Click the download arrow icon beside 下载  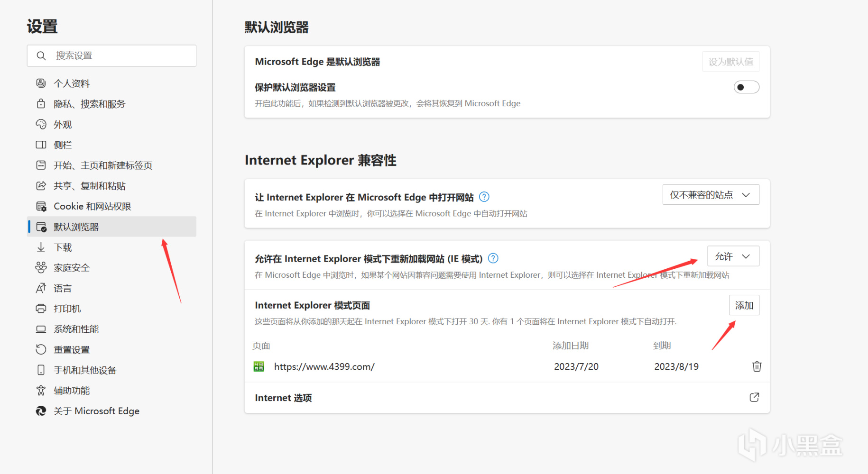(41, 247)
